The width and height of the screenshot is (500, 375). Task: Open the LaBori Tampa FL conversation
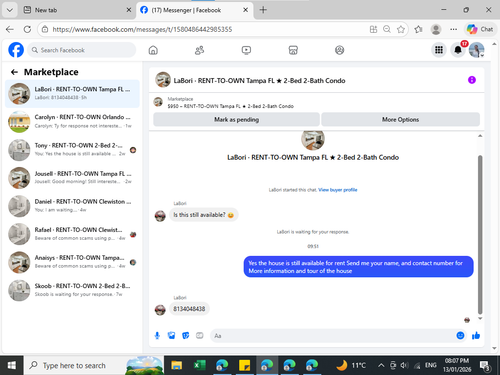coord(72,94)
